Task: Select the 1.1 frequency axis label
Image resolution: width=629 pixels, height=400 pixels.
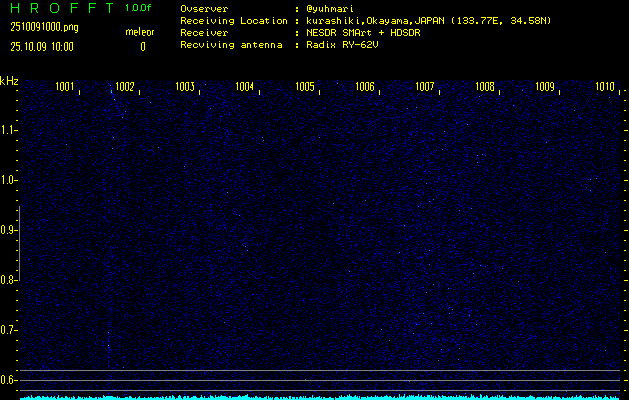Action: (9, 130)
